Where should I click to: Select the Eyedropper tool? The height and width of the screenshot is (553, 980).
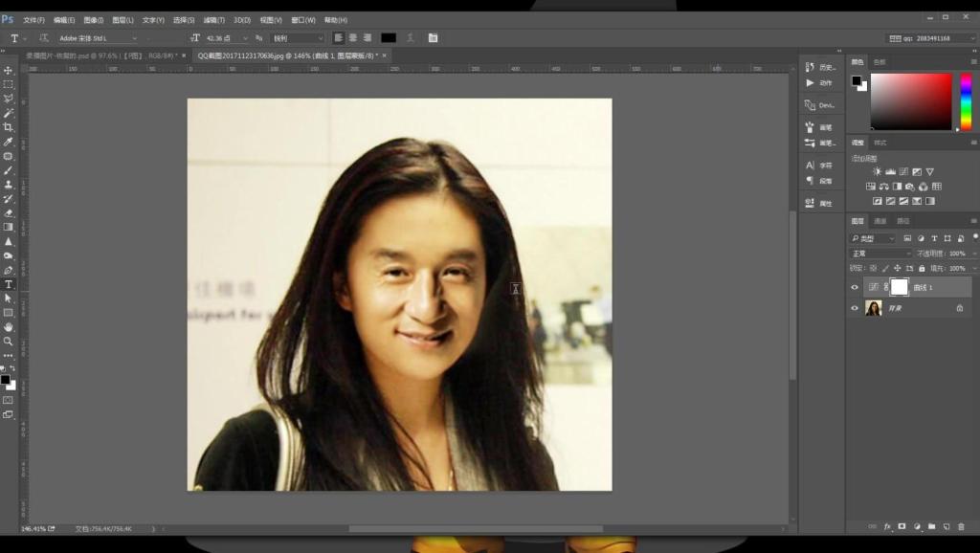(x=8, y=142)
